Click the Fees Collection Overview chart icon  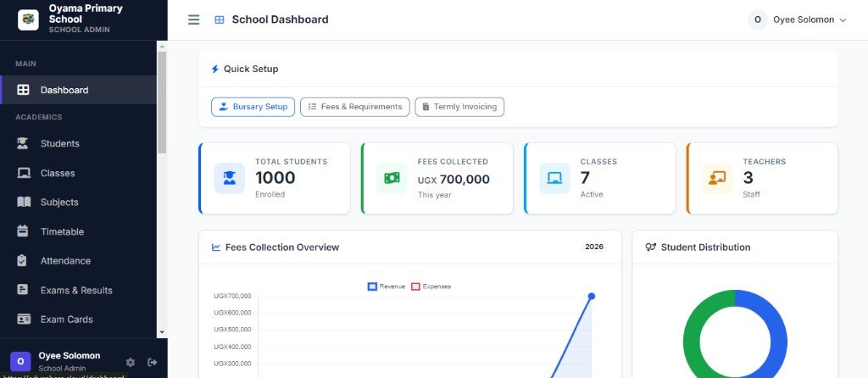click(x=216, y=247)
